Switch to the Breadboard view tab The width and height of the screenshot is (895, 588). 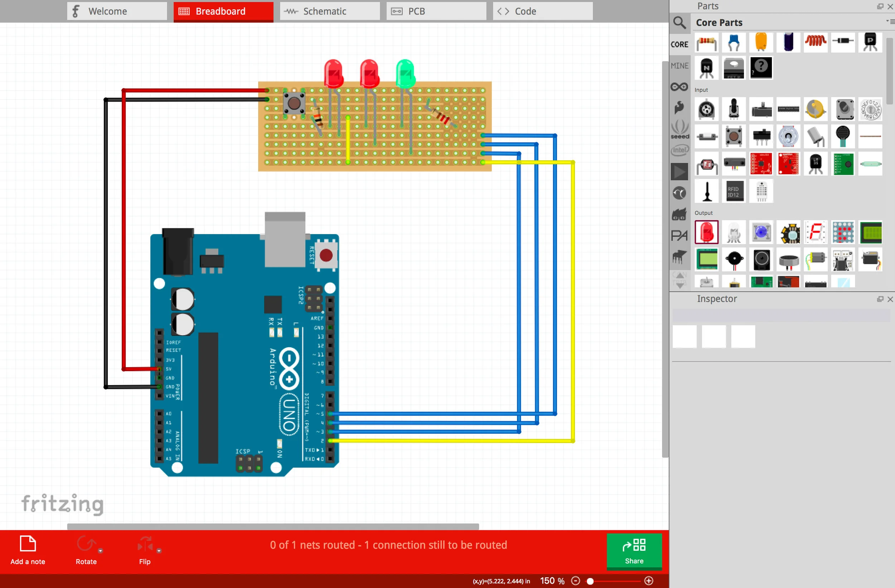click(x=223, y=11)
